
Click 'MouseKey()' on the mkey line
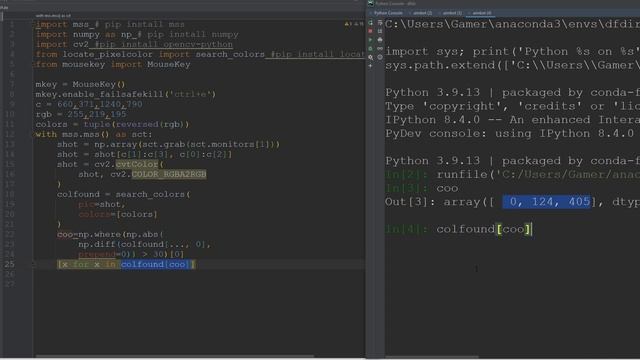tap(99, 84)
